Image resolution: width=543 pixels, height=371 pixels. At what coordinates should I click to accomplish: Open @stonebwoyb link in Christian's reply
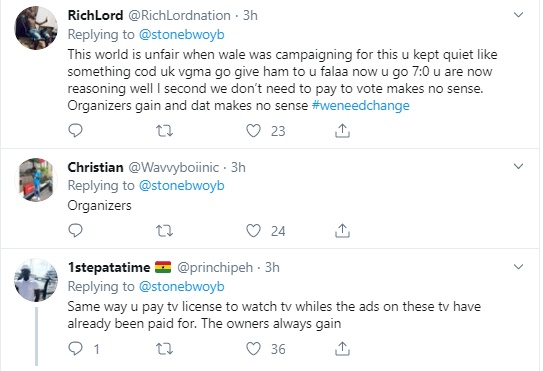click(181, 186)
